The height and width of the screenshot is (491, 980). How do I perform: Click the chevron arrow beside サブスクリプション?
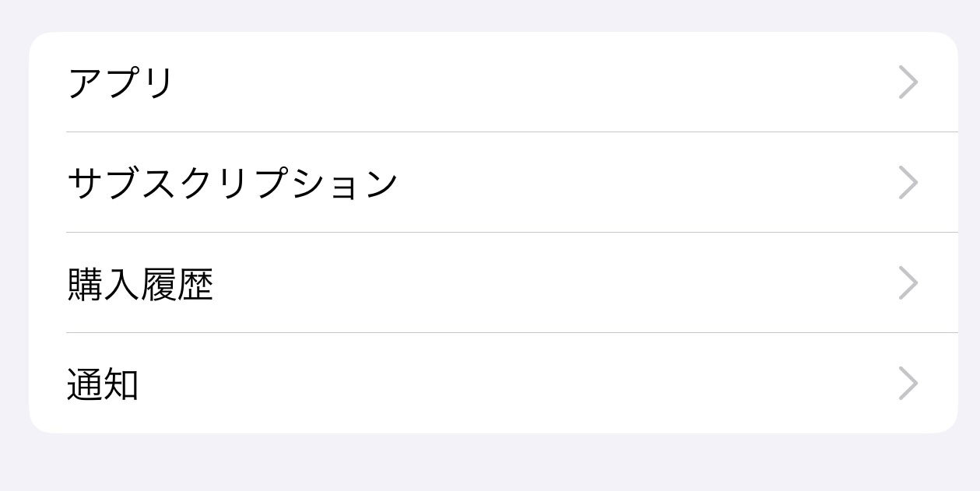908,183
